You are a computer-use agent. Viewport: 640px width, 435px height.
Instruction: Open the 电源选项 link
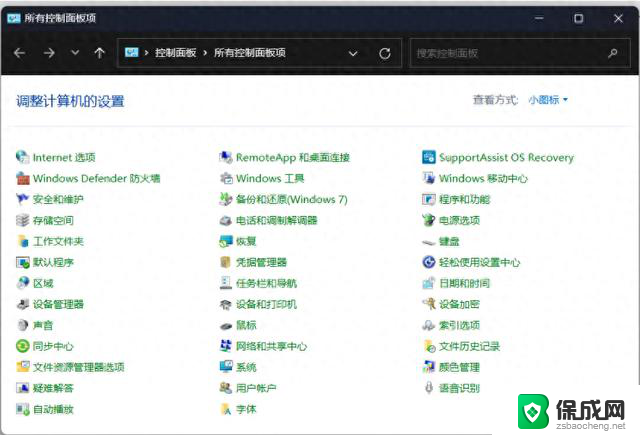[x=460, y=220]
